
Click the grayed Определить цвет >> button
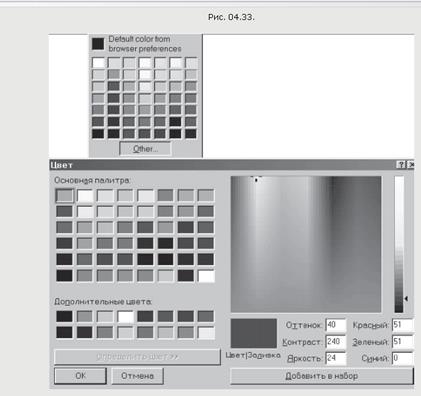point(137,357)
